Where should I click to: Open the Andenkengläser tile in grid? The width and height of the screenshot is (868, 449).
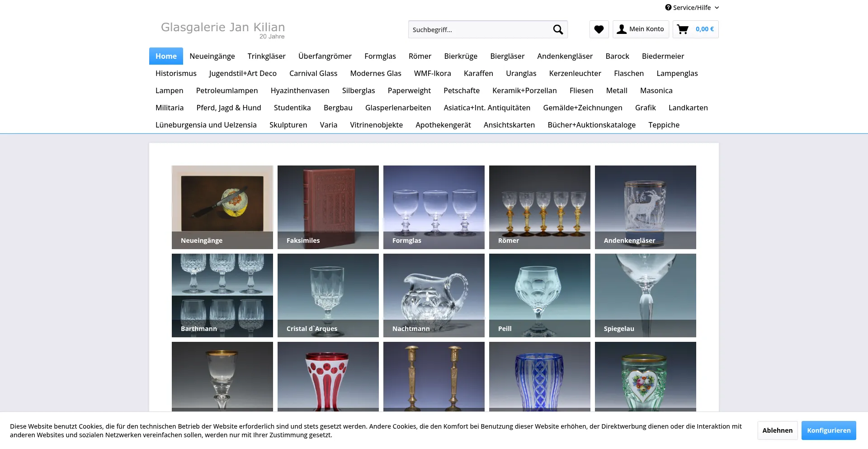(646, 207)
